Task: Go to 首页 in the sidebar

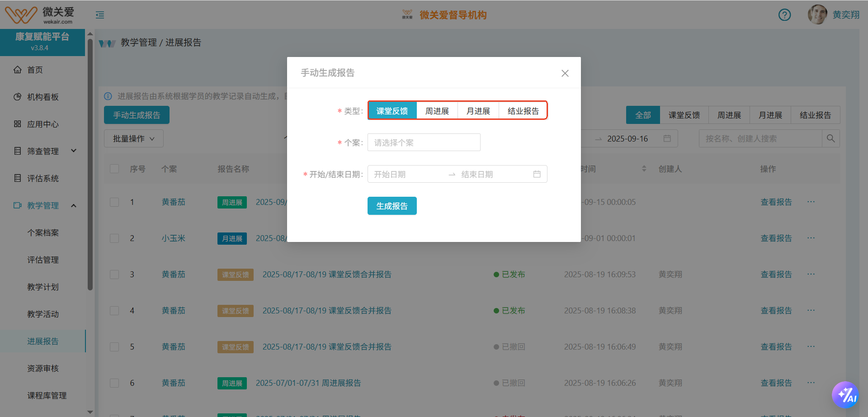Action: 35,70
